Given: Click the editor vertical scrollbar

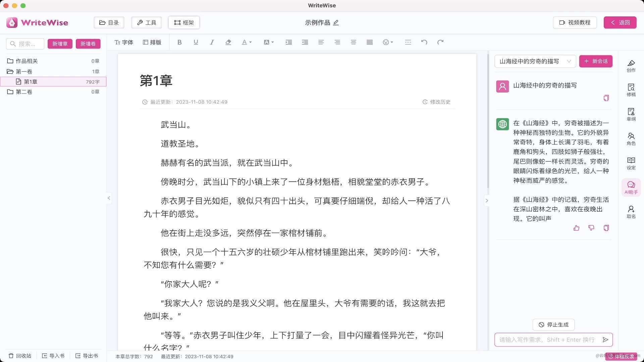Looking at the screenshot, I should click(x=488, y=121).
